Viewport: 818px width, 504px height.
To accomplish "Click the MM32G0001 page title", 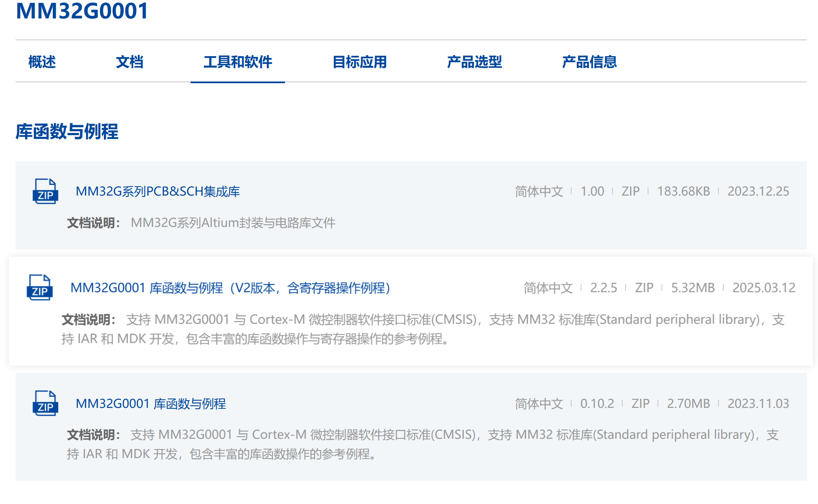I will click(82, 11).
